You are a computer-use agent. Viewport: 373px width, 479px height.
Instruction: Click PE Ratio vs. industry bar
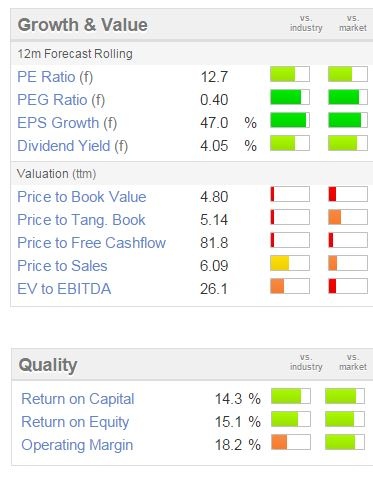tap(290, 74)
